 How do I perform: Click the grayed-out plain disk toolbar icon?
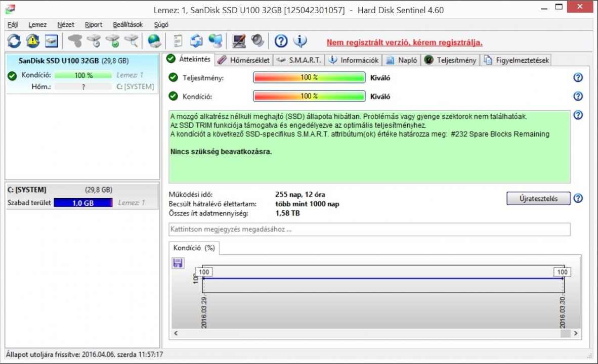click(75, 41)
